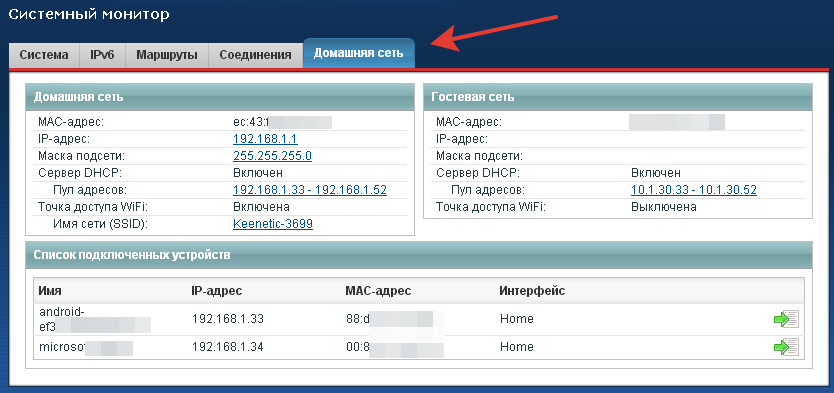Open home address pool 192.168.1.33 - 192.168.1.52
This screenshot has height=393, width=834.
click(310, 190)
